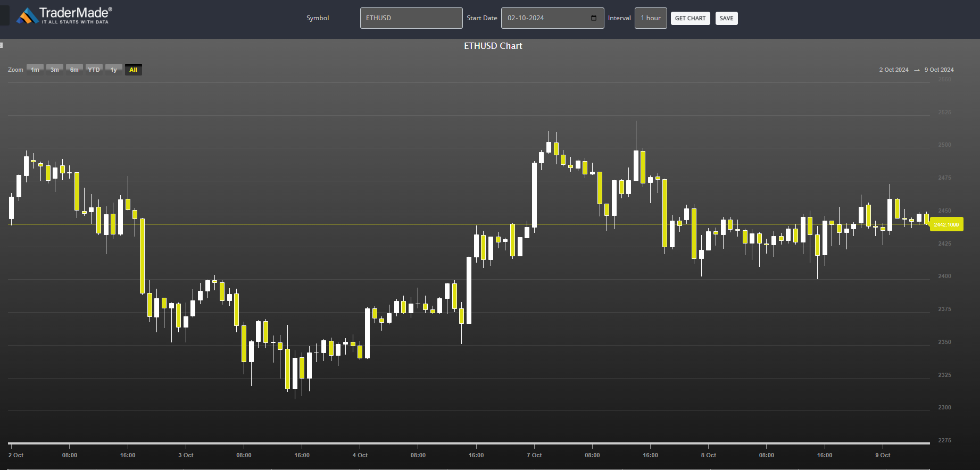Click the Start Date label
Image resolution: width=980 pixels, height=470 pixels.
(482, 18)
